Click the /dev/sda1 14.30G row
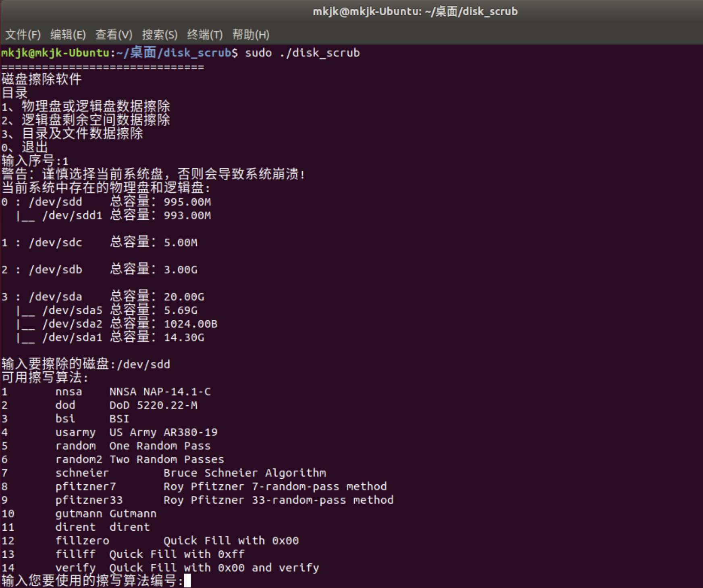The width and height of the screenshot is (703, 588). (x=110, y=338)
